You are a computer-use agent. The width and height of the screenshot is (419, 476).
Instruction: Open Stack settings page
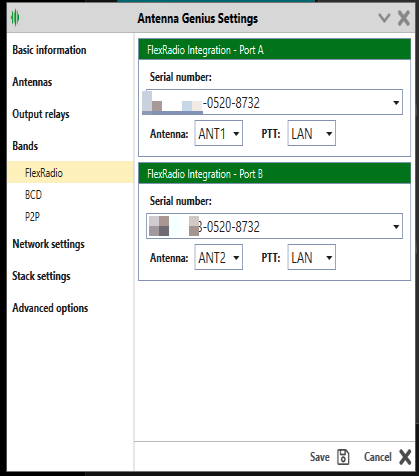[41, 276]
